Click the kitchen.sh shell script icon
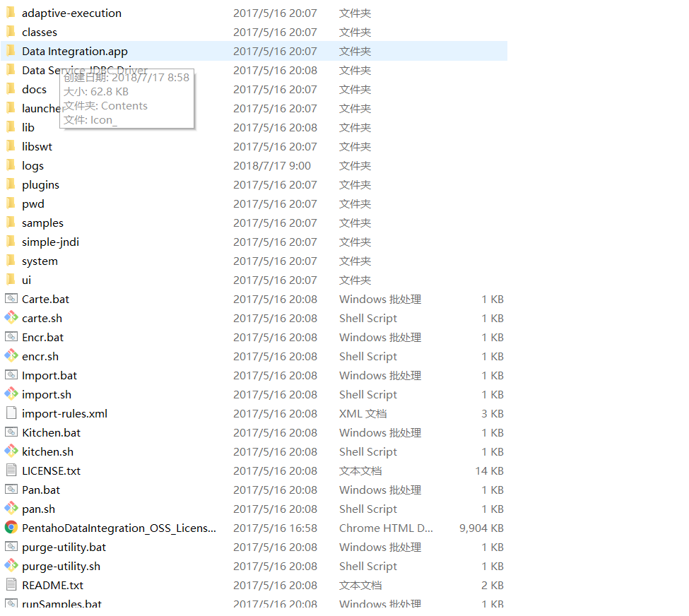Image resolution: width=689 pixels, height=616 pixels. coord(11,451)
